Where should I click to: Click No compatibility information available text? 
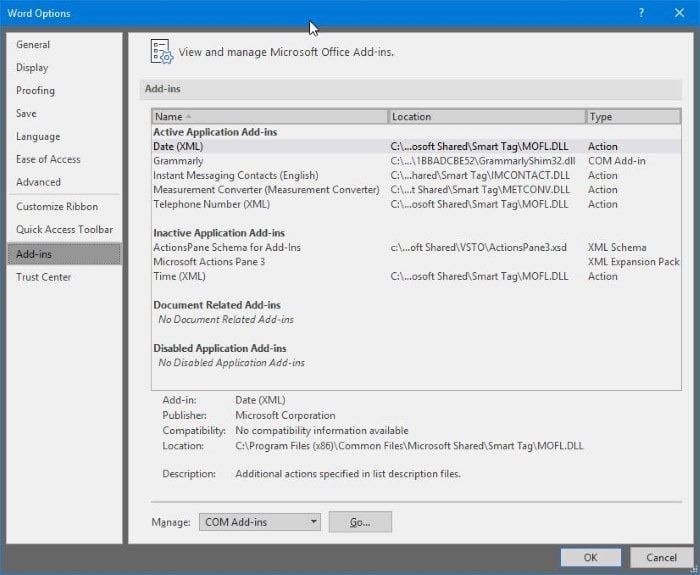(x=321, y=431)
